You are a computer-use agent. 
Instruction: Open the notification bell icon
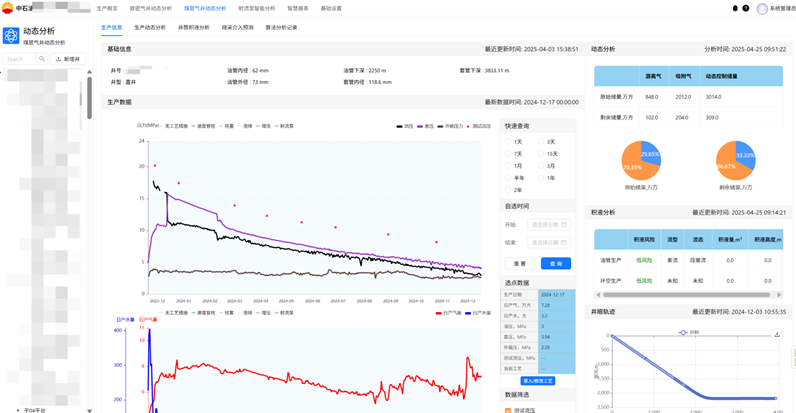(735, 8)
